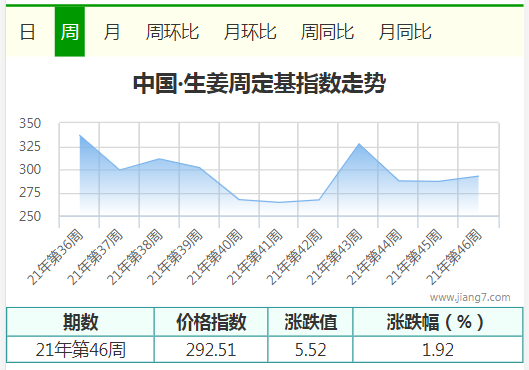
Task: Select the 周 weekly tab
Action: tap(70, 32)
